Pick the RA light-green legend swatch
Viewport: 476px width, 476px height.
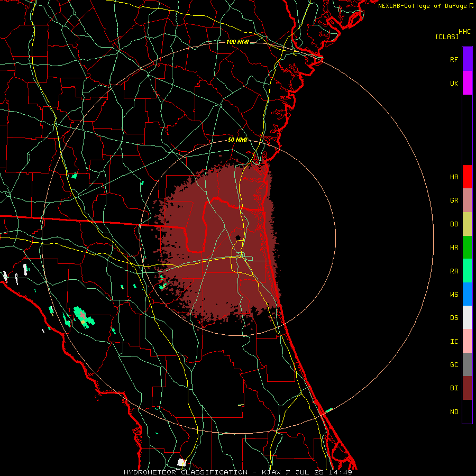(x=467, y=271)
